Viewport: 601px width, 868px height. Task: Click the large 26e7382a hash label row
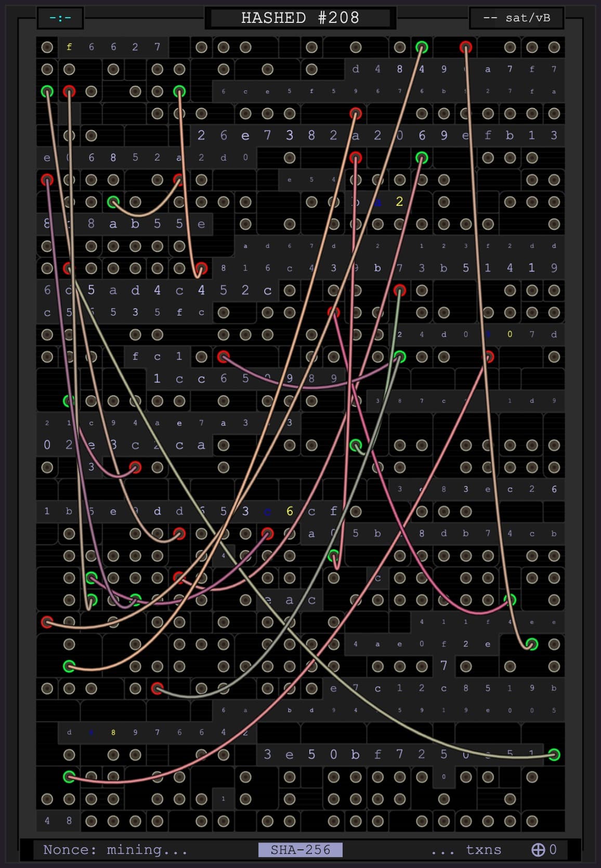click(377, 136)
